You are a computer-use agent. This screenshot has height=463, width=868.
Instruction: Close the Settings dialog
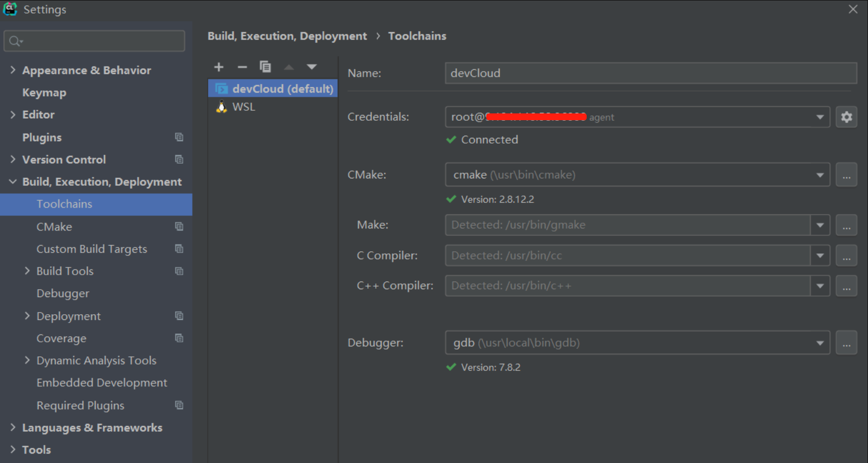click(853, 9)
